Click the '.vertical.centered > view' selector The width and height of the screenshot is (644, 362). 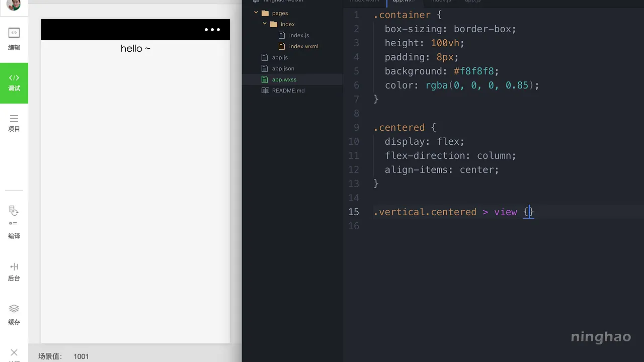click(445, 212)
